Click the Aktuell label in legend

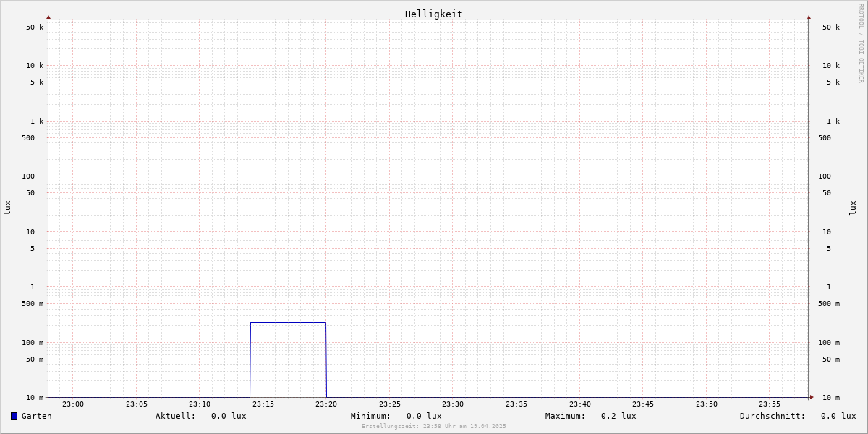pyautogui.click(x=176, y=416)
